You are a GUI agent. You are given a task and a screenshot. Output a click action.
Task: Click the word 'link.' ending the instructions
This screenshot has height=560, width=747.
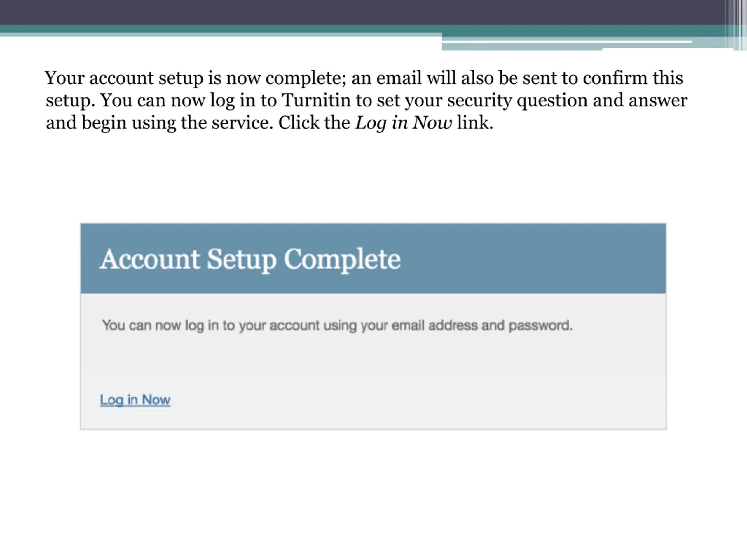[475, 123]
